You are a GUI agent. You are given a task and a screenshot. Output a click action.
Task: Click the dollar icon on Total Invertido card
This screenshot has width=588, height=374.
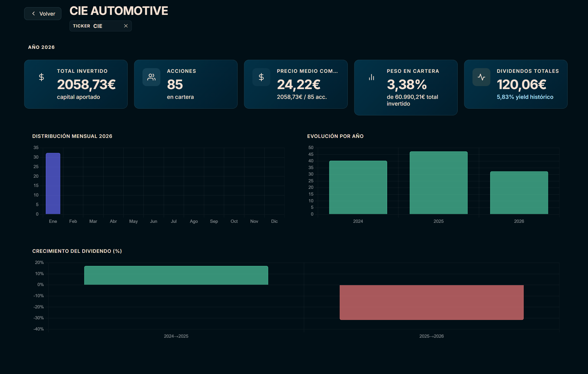point(42,77)
